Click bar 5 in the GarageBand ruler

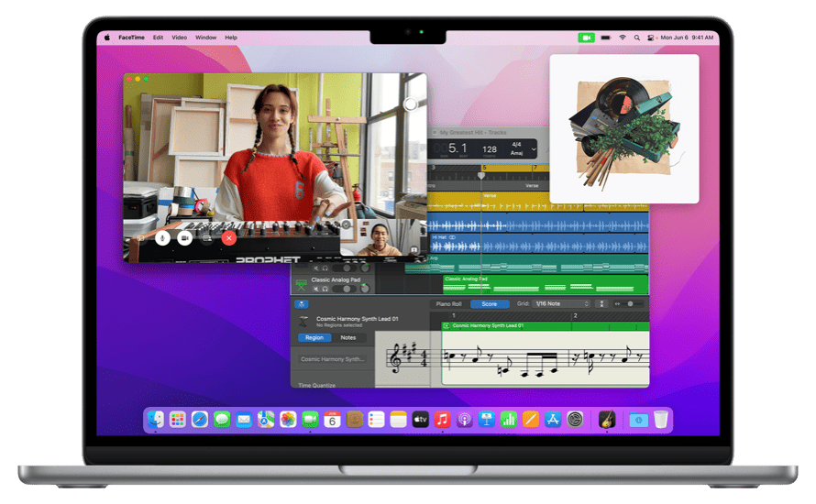point(484,168)
